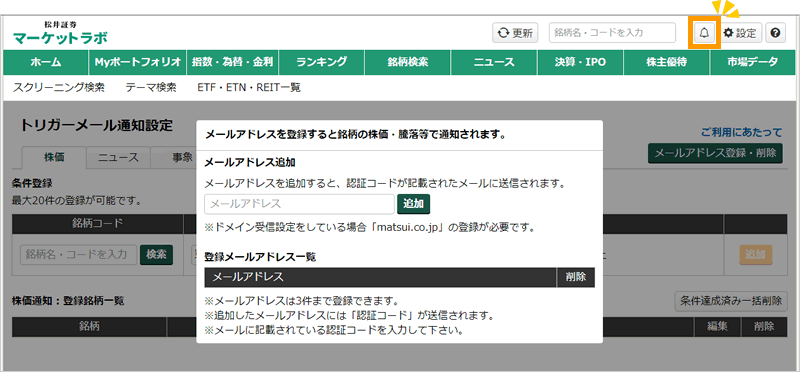Open the notification bell icon
Screen dimensions: 800x372
point(704,33)
